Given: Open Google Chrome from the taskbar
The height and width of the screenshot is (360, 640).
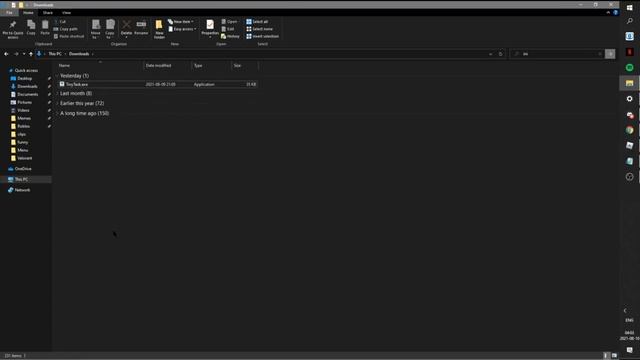Looking at the screenshot, I should click(629, 130).
